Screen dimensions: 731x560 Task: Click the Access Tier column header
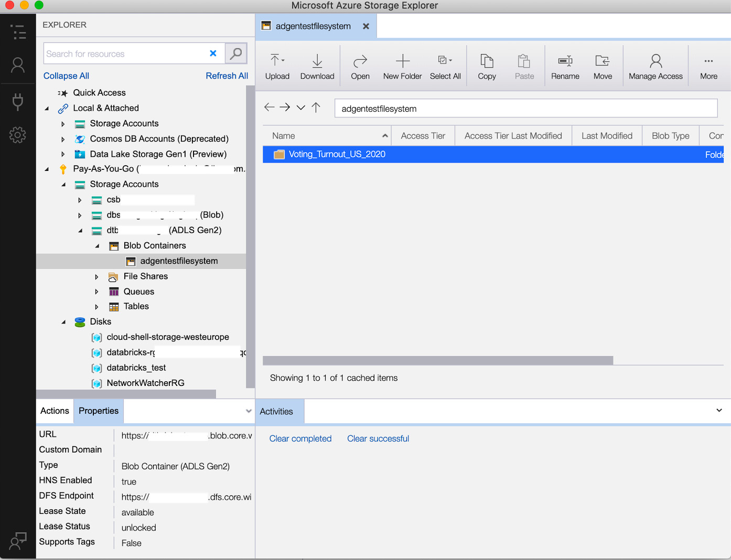pos(423,136)
